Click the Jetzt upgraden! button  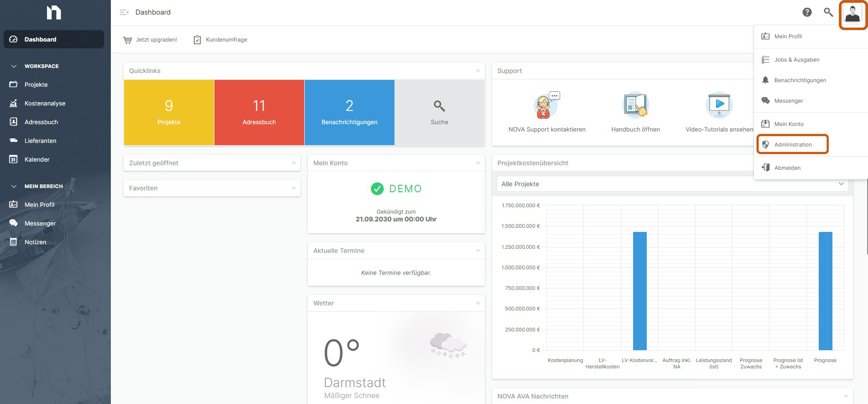tap(151, 40)
